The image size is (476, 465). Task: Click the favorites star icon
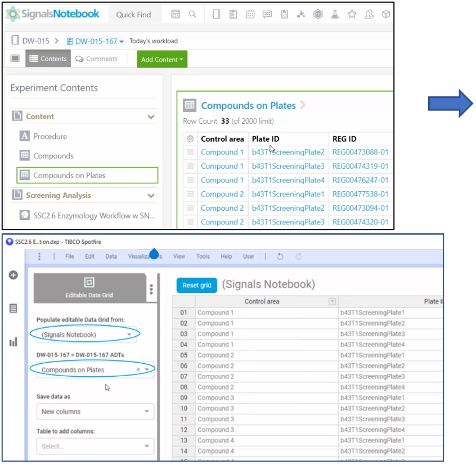(352, 14)
